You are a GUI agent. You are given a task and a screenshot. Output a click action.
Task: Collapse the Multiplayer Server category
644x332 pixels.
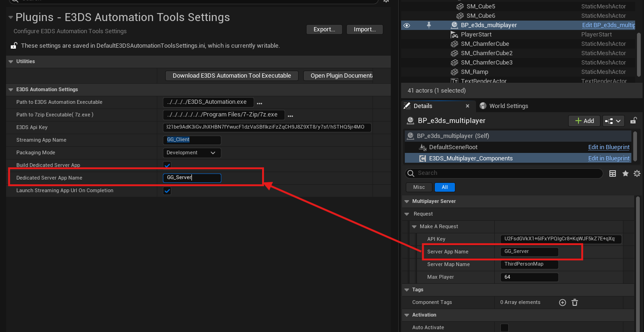point(406,201)
